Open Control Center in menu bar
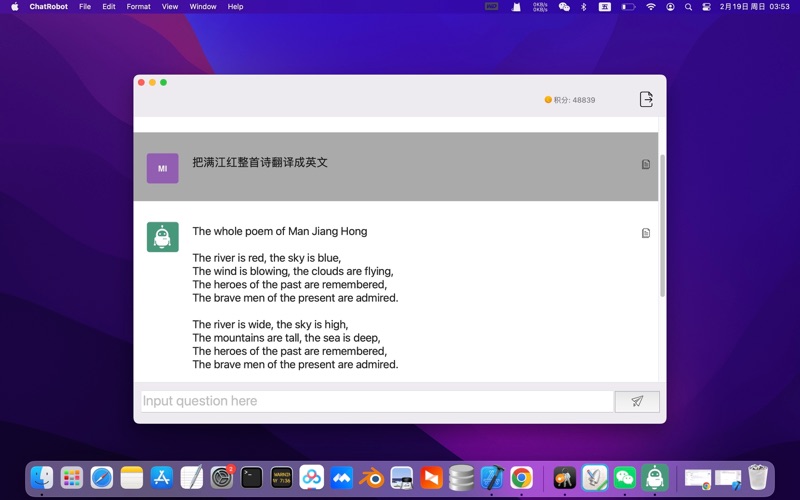 pos(707,7)
